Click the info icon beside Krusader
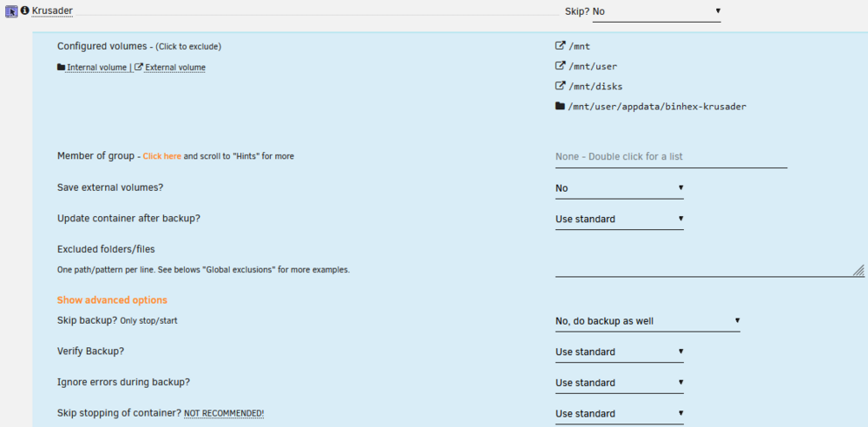 pyautogui.click(x=25, y=10)
